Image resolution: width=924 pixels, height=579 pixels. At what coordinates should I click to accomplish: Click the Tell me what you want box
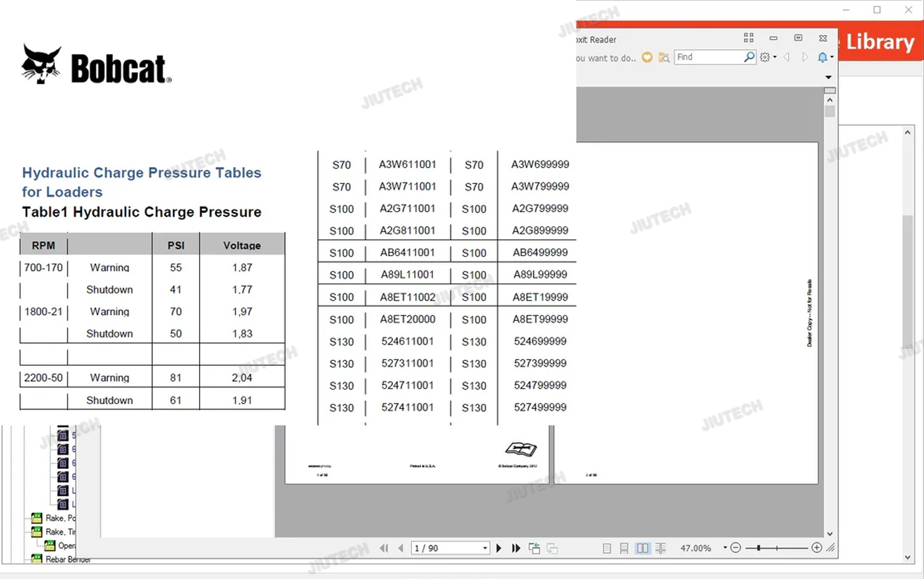pos(606,58)
